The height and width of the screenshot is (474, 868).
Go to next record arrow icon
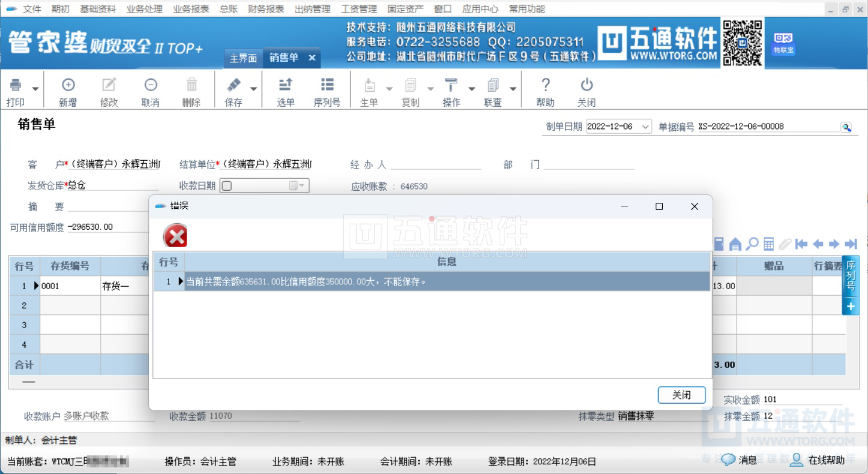834,244
